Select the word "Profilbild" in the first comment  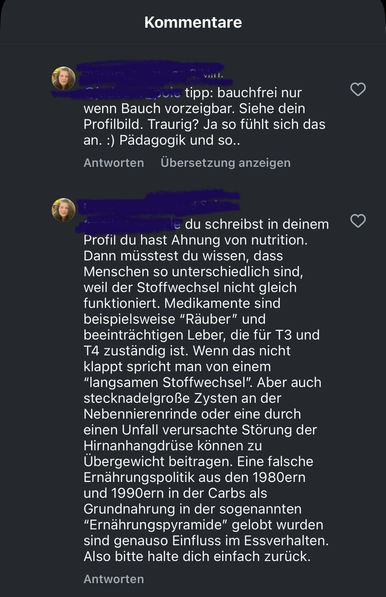[x=112, y=125]
